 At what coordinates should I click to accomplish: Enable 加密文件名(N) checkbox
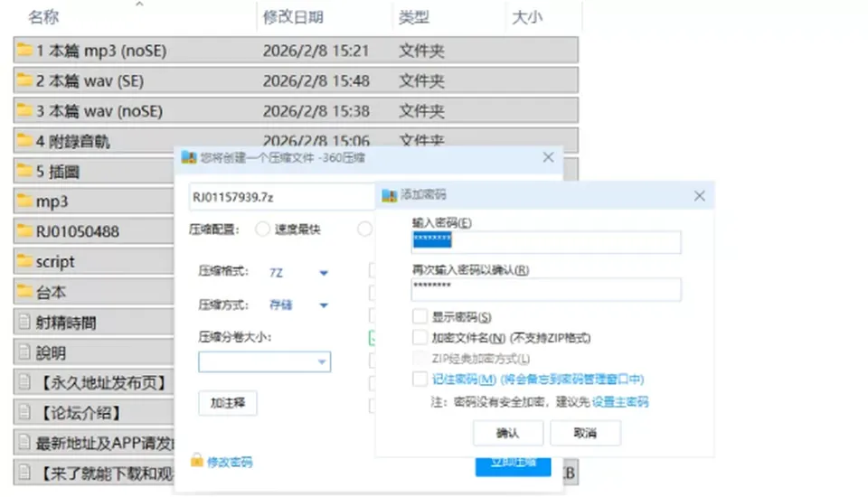coord(420,337)
